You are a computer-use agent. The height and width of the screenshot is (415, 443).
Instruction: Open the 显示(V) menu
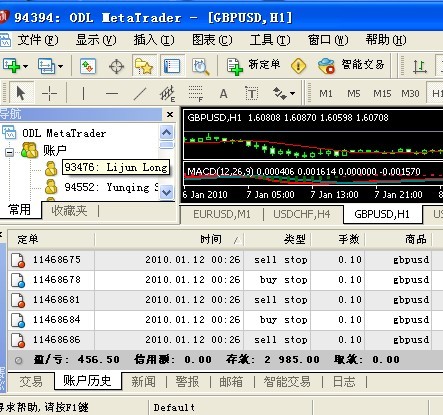(96, 40)
